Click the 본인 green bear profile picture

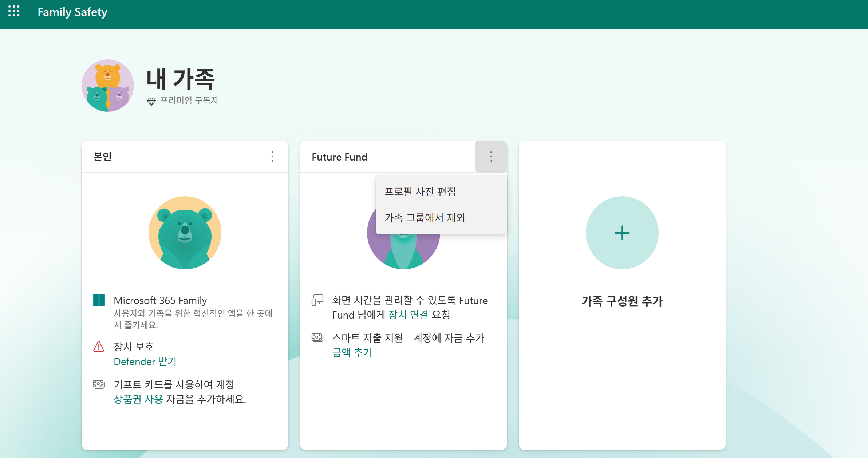pyautogui.click(x=185, y=233)
